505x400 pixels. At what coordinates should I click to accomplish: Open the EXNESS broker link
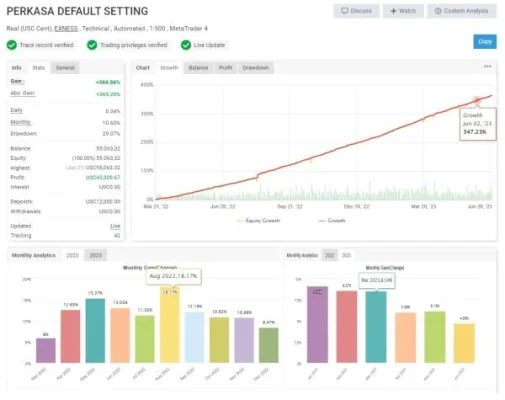[x=66, y=29]
